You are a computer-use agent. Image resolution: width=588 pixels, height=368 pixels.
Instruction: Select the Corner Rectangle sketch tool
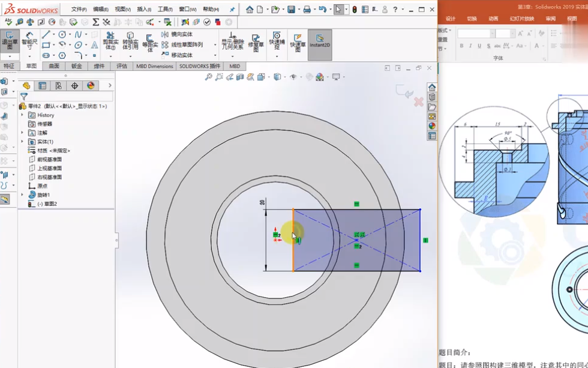(x=46, y=45)
